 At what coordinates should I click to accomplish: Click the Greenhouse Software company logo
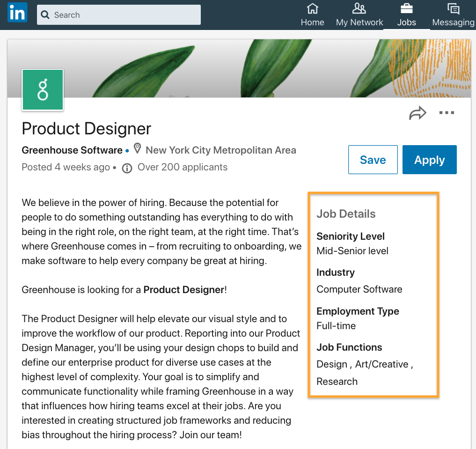pos(43,90)
